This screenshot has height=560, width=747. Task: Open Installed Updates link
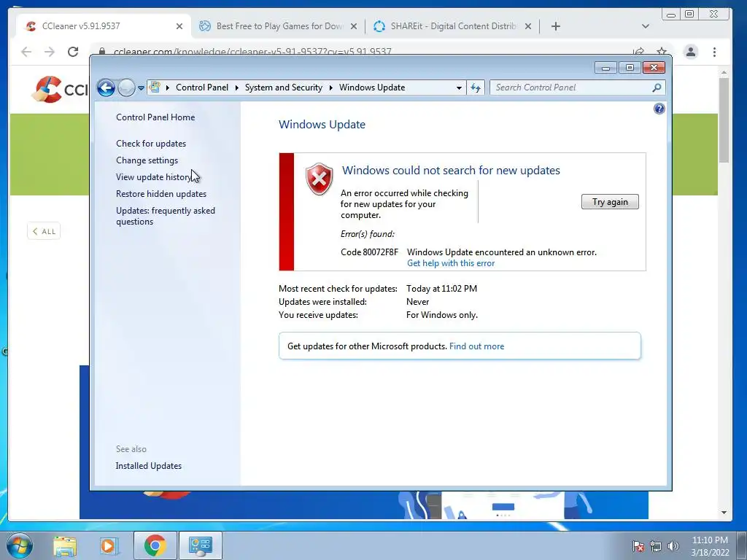coord(148,466)
